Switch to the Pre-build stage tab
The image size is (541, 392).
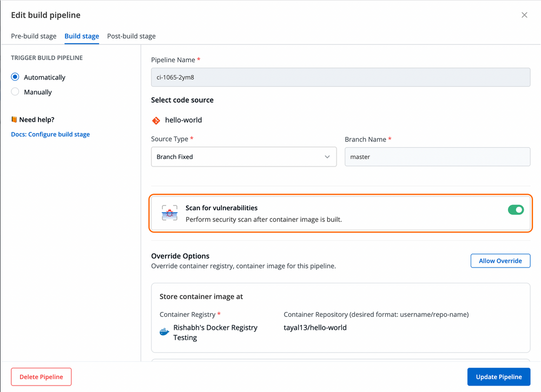click(x=34, y=36)
